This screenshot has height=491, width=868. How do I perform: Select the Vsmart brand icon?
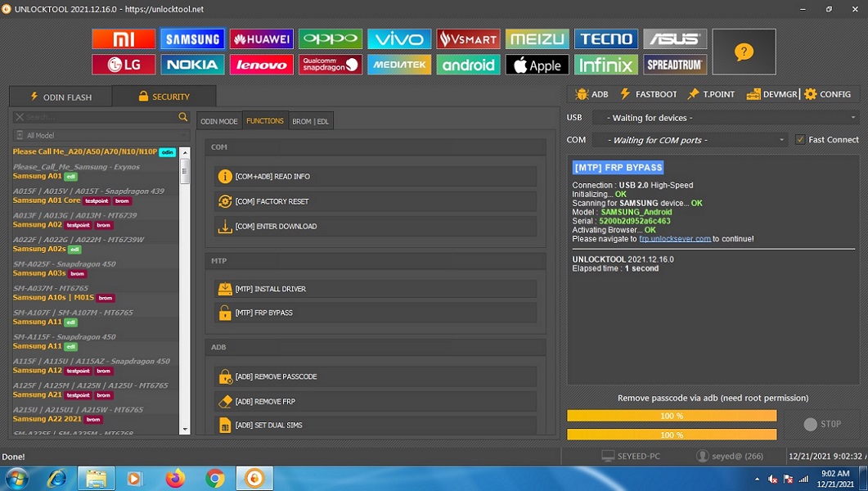click(468, 38)
